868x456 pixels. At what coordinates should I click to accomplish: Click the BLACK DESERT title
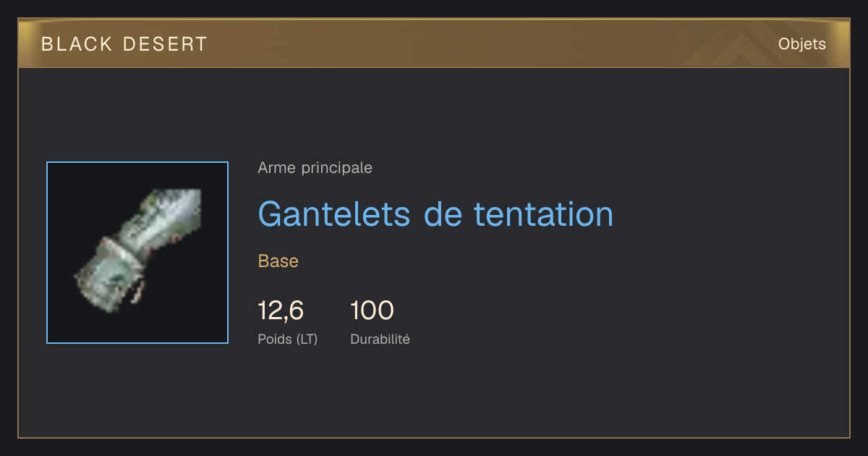click(124, 44)
